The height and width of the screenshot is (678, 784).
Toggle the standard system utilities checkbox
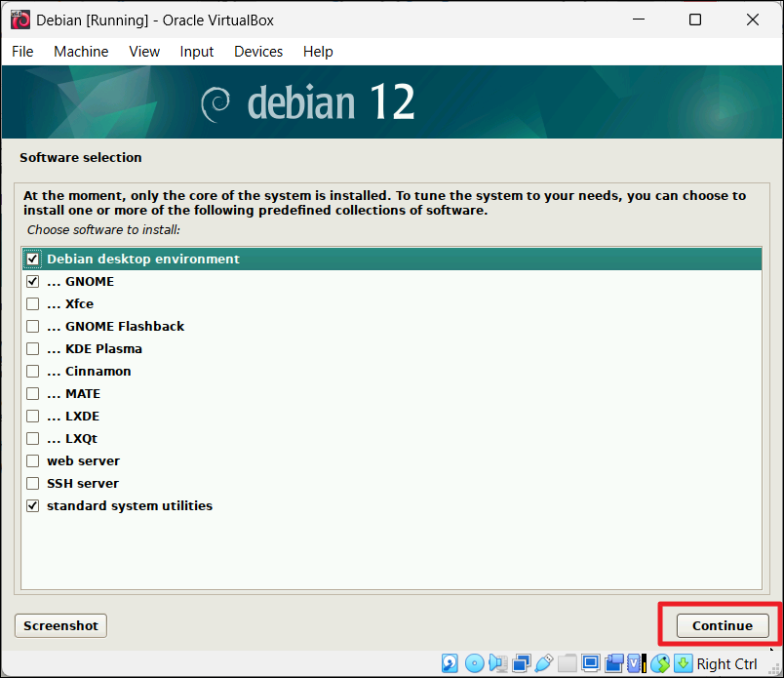(33, 506)
